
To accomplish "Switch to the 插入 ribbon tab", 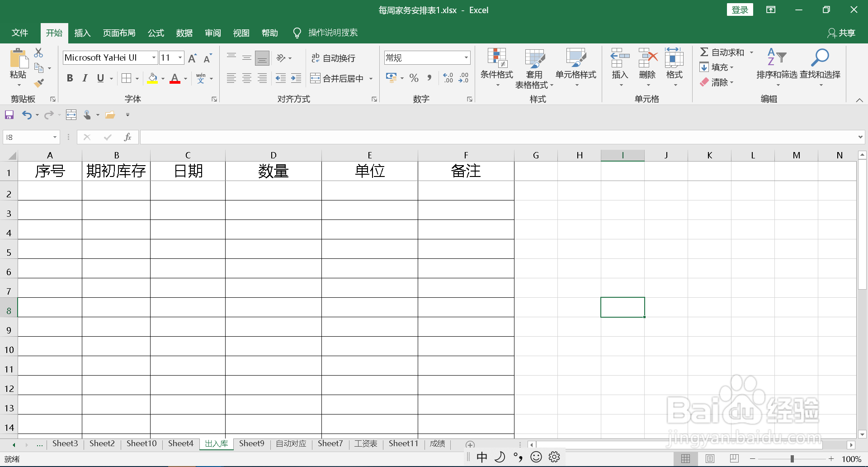I will pyautogui.click(x=82, y=33).
